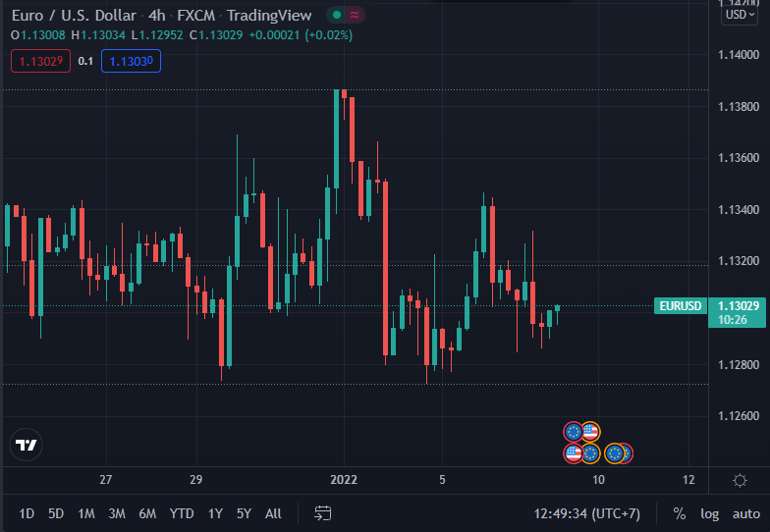Screen dimensions: 770x532
Task: Select the 1Y time range
Action: click(215, 514)
